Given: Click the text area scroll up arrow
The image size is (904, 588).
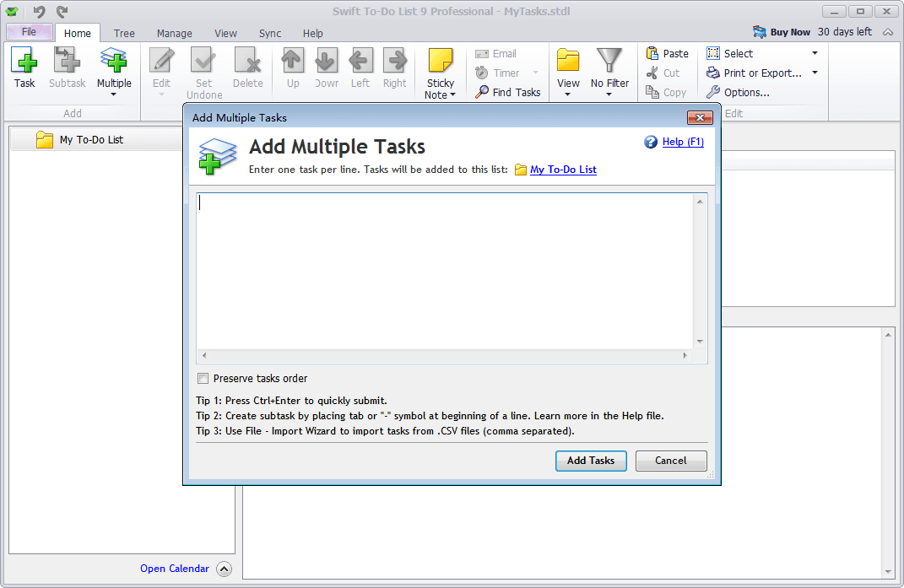Looking at the screenshot, I should 700,202.
